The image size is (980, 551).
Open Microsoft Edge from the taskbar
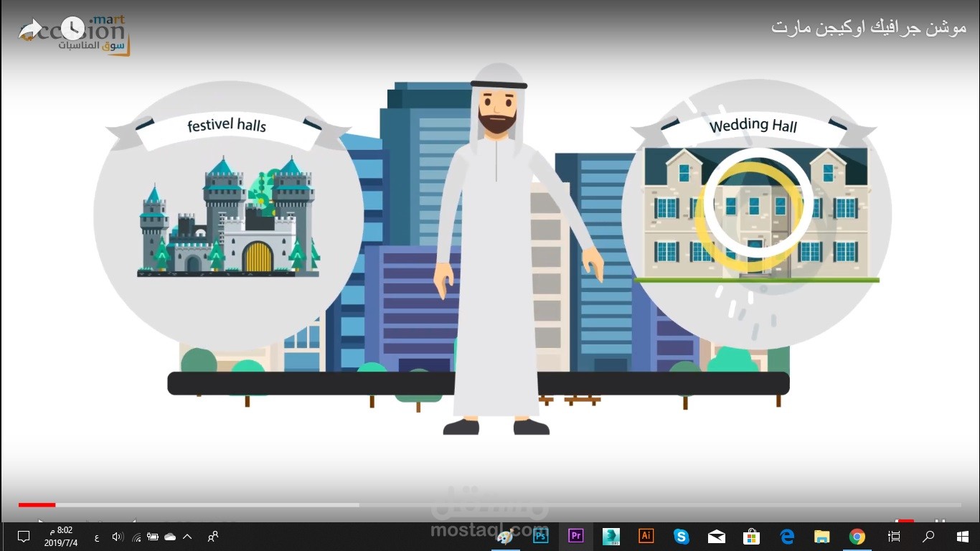(x=788, y=536)
